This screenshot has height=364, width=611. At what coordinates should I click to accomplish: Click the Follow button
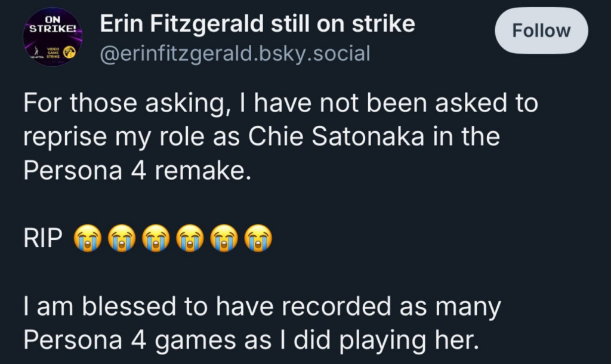pyautogui.click(x=541, y=30)
